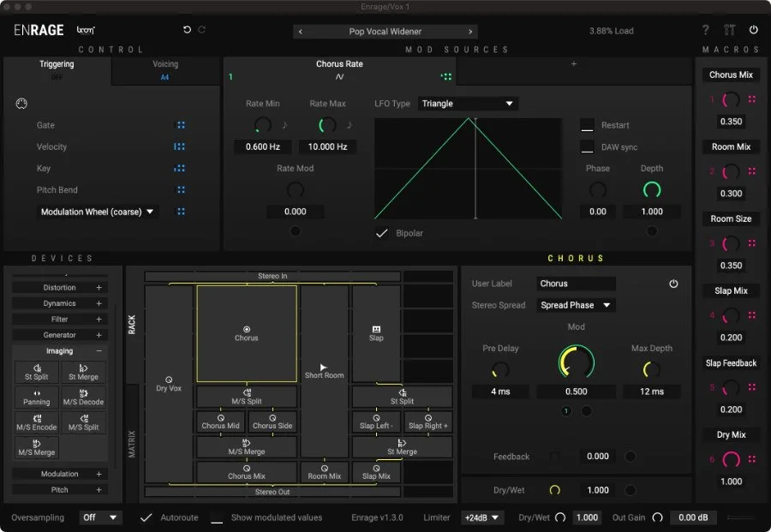
Task: Select the M/S Merge imaging device
Action: click(x=37, y=447)
